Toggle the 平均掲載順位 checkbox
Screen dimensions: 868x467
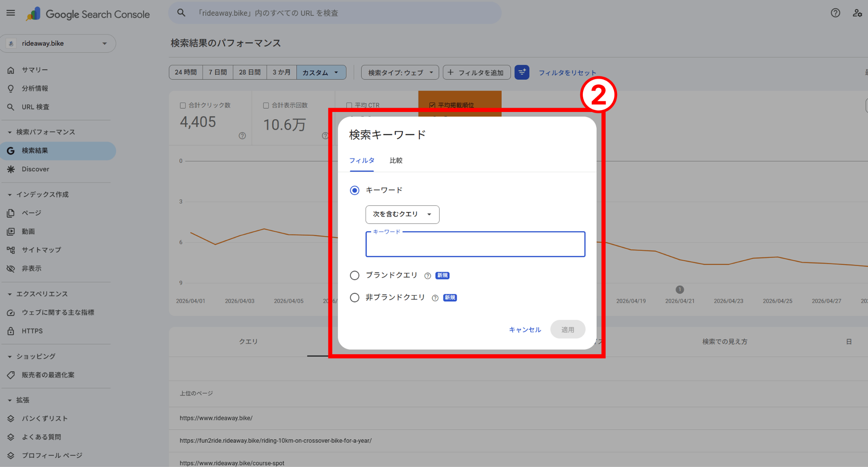(432, 105)
